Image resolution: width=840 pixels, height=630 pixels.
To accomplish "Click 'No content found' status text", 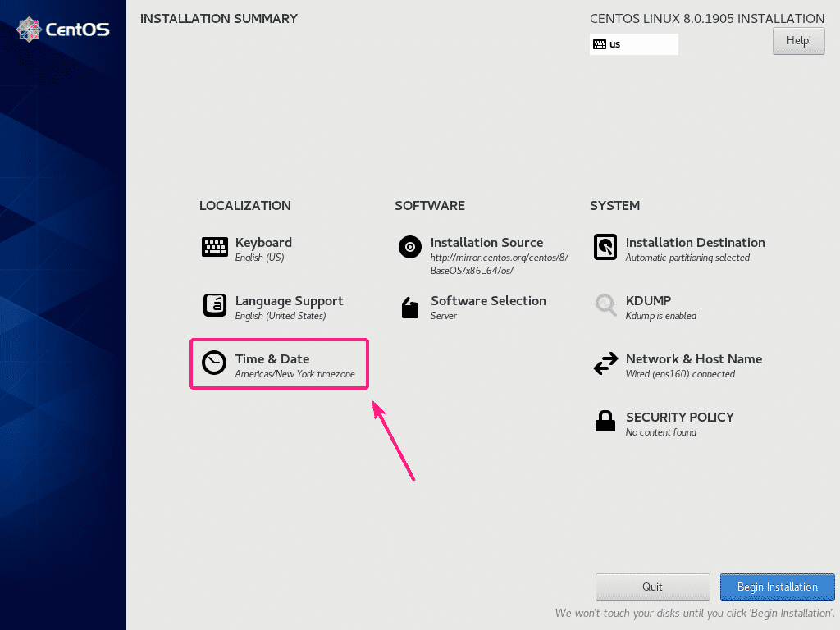I will pyautogui.click(x=661, y=432).
